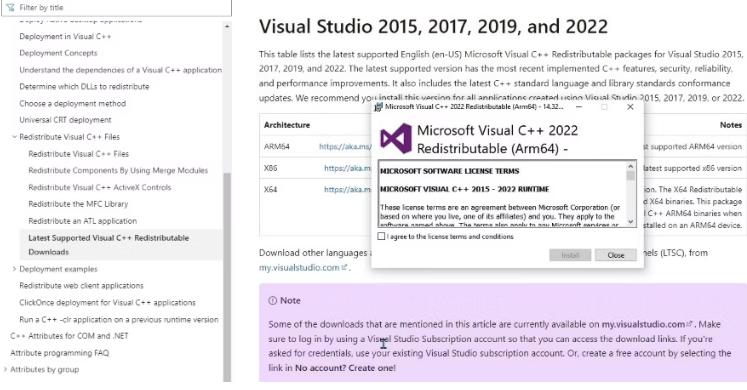Click the X64 architecture cell
747x390 pixels.
click(271, 190)
